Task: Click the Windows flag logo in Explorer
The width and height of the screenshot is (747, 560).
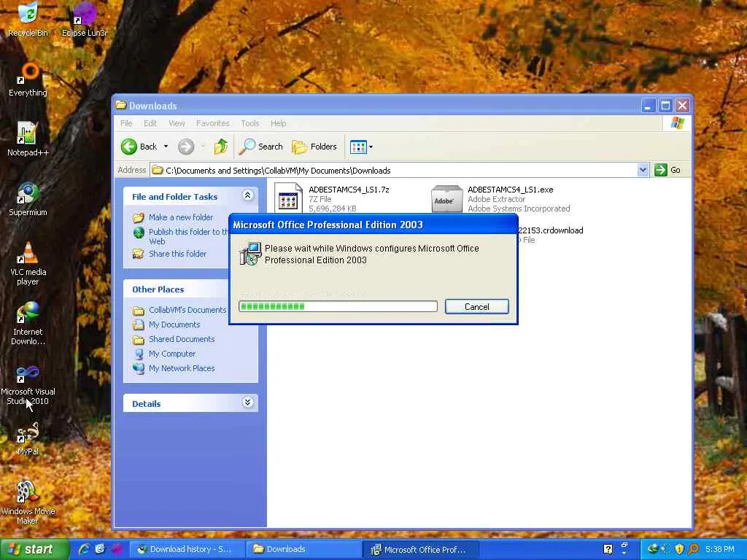Action: [x=677, y=123]
